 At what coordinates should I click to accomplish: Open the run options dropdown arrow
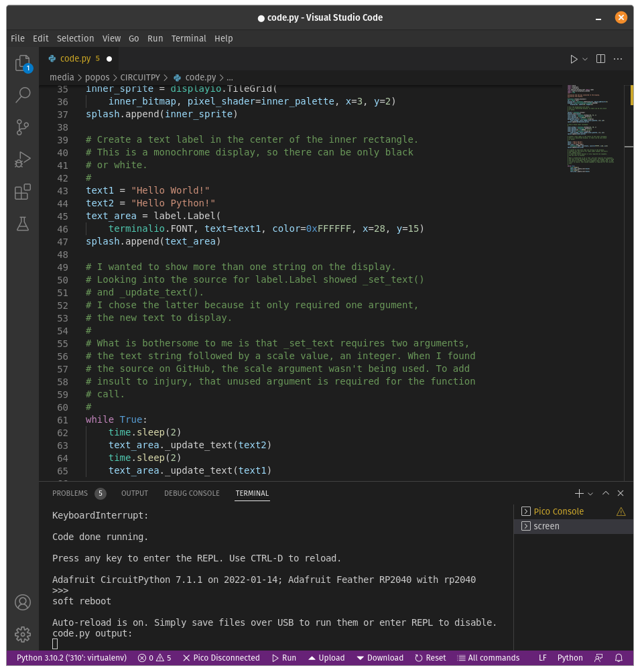[584, 59]
